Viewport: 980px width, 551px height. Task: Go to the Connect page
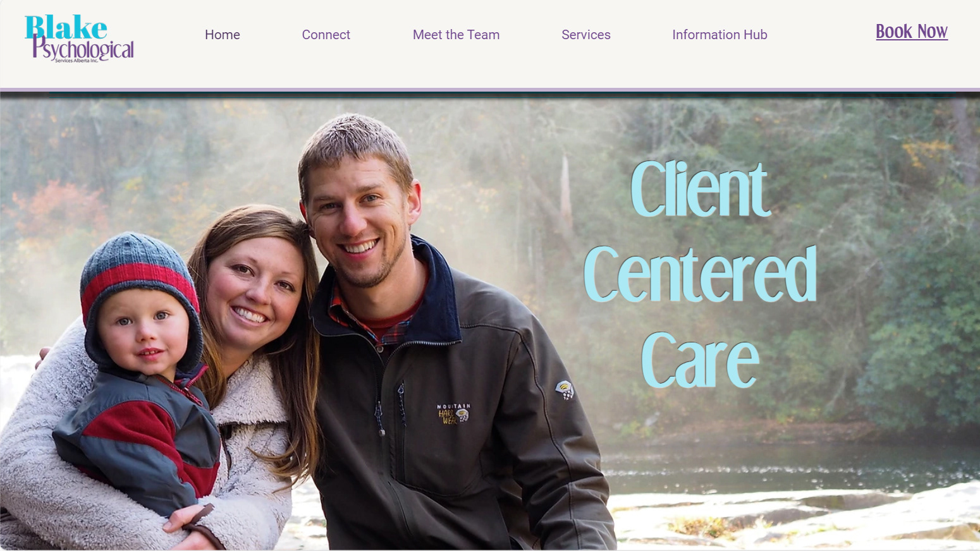326,35
